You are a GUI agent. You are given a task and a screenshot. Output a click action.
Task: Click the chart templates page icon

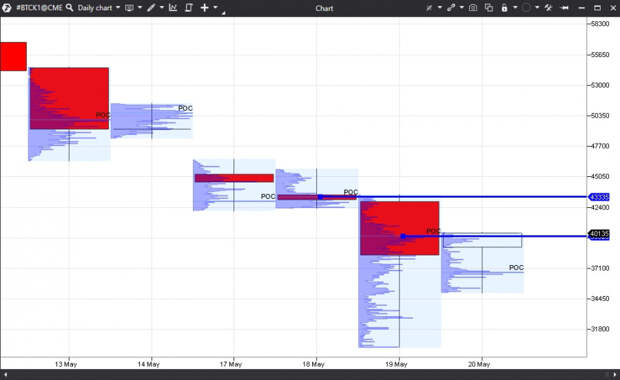click(x=189, y=8)
